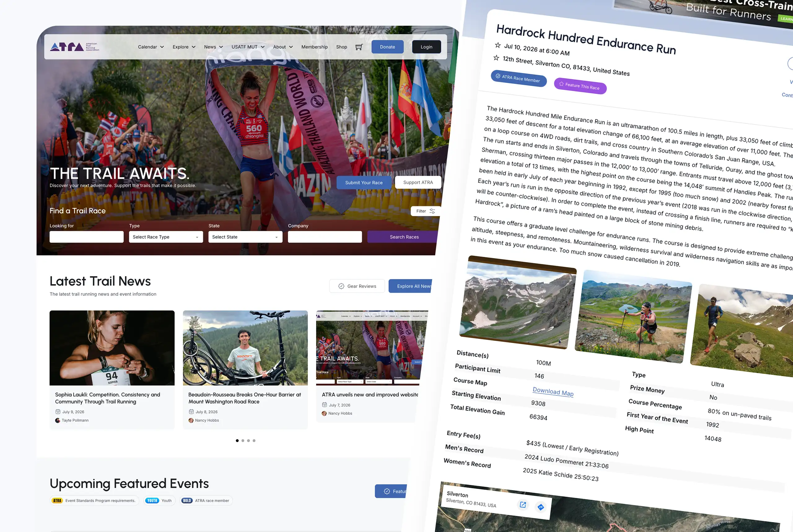
Task: Open the Sophia Laukli article headline
Action: [x=107, y=398]
